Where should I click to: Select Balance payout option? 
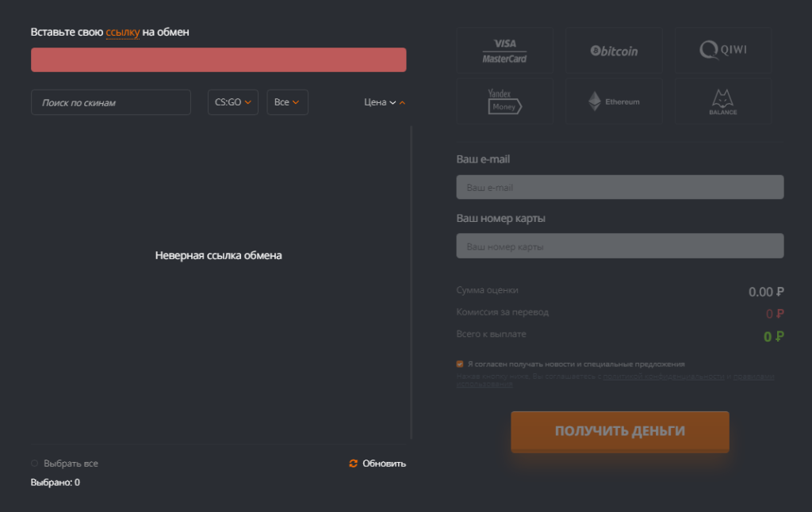pos(723,101)
